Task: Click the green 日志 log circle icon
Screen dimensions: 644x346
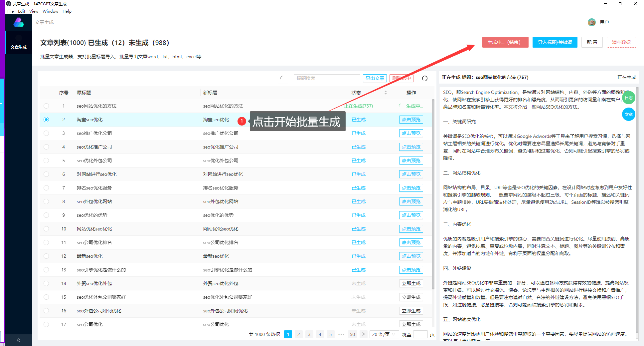Action: tap(628, 98)
